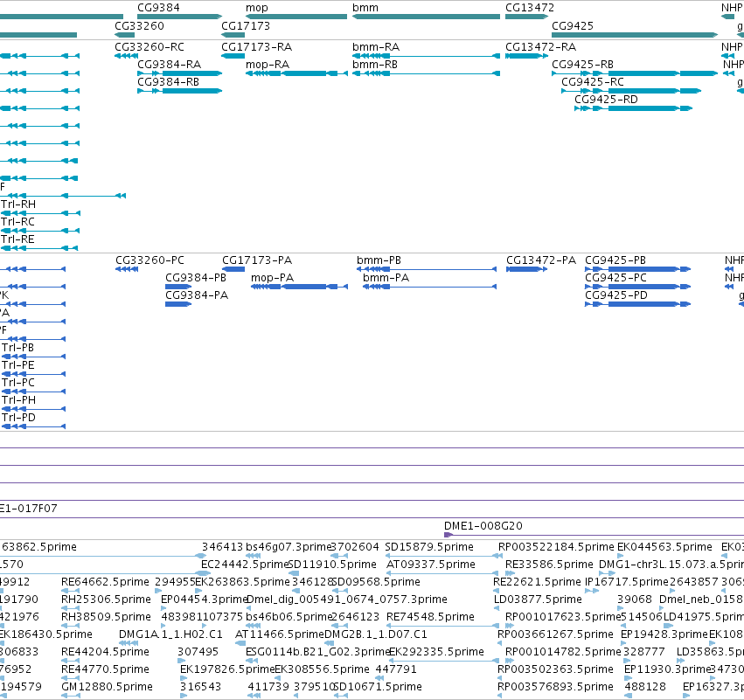Screen dimensions: 744x700
Task: Click transcript CG13472-RA
Action: (x=540, y=47)
